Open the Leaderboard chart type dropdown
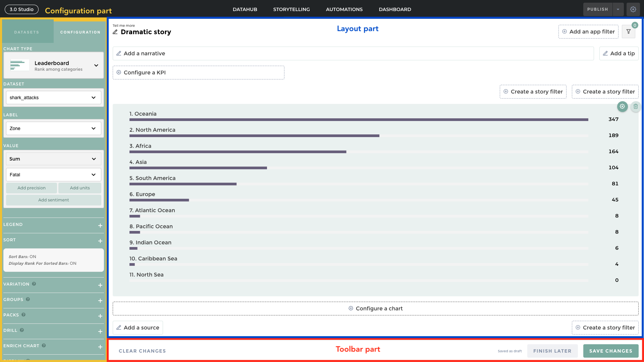The image size is (644, 362). 96,65
